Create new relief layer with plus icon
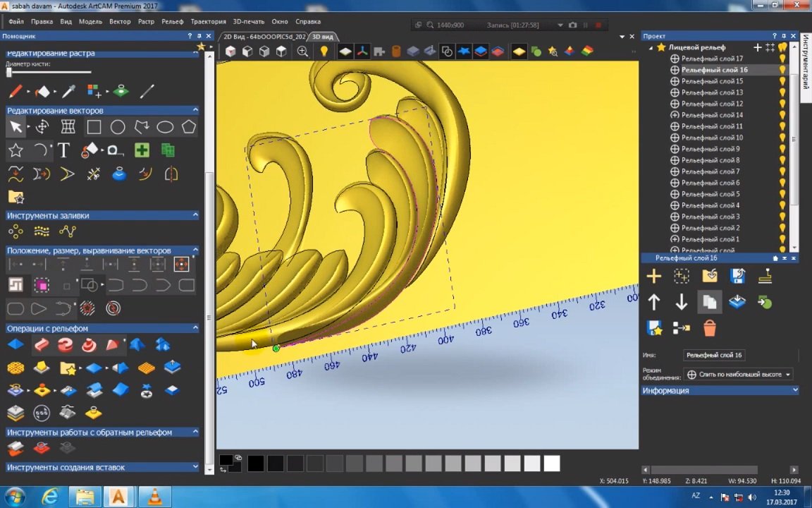The width and height of the screenshot is (812, 508). pyautogui.click(x=653, y=277)
